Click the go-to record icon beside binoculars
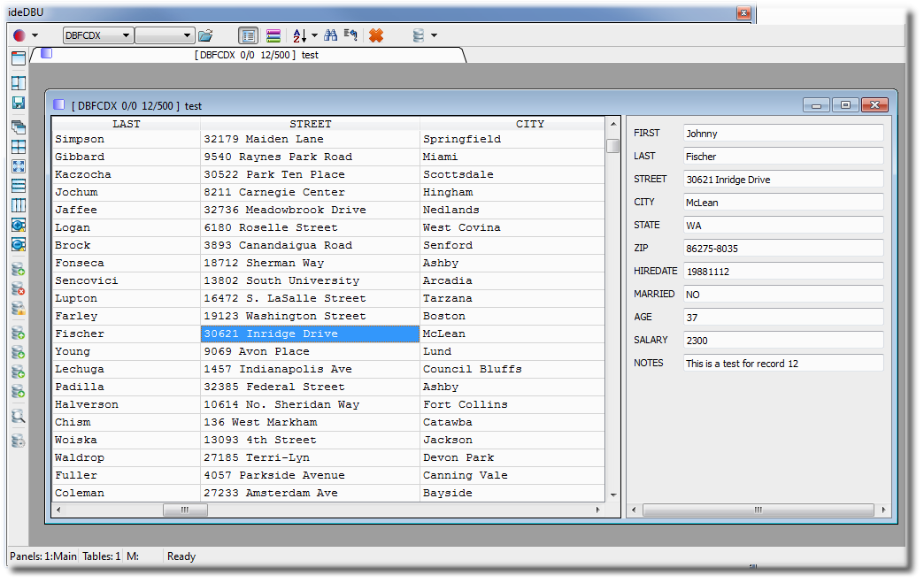Image resolution: width=924 pixels, height=583 pixels. [x=350, y=35]
